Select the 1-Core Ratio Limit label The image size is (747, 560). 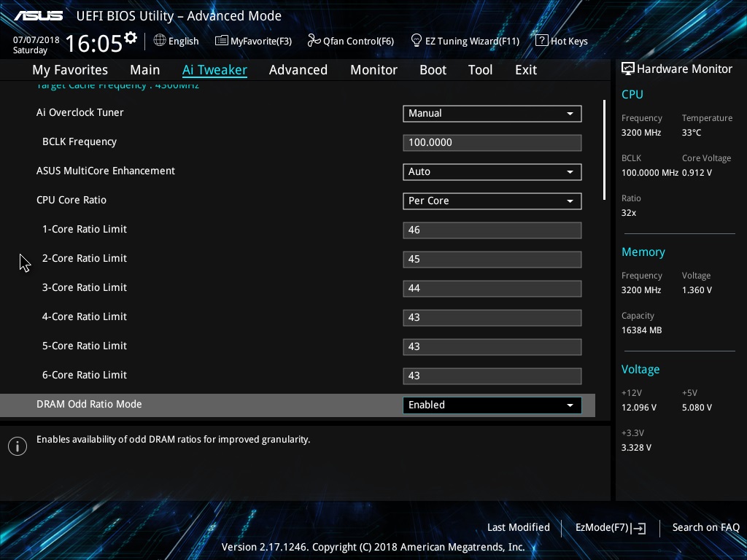pos(85,229)
